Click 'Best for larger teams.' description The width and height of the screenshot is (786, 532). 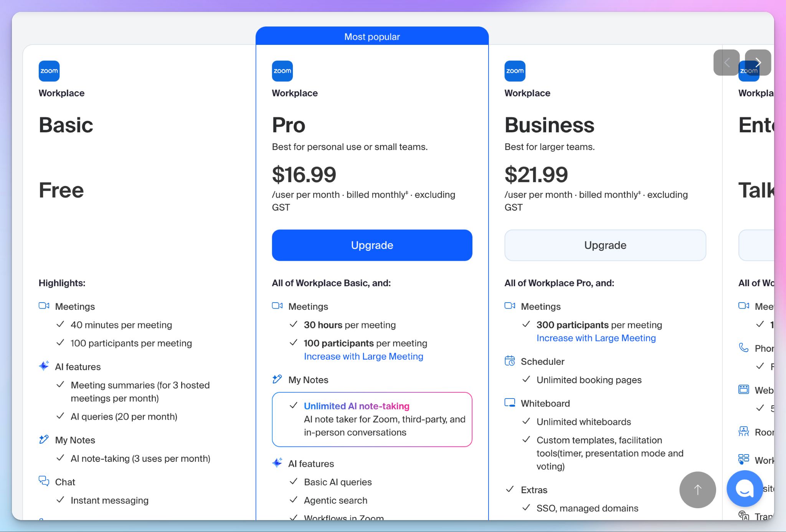pyautogui.click(x=550, y=147)
